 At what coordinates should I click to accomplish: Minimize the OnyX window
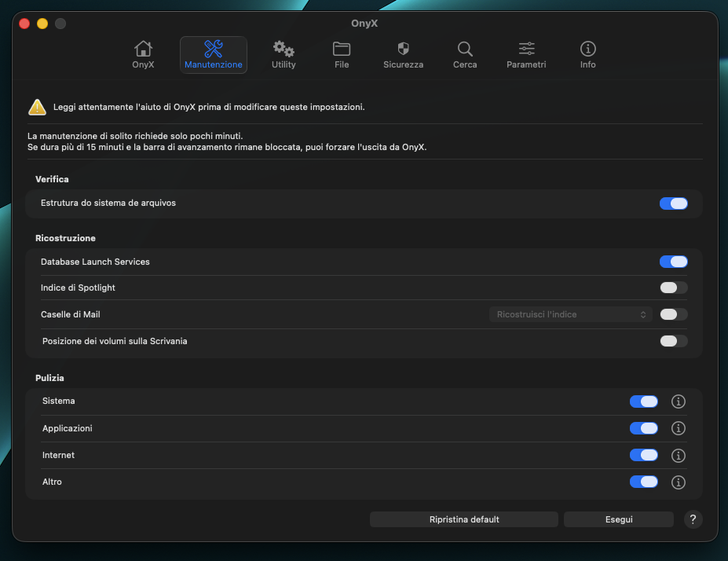coord(42,24)
